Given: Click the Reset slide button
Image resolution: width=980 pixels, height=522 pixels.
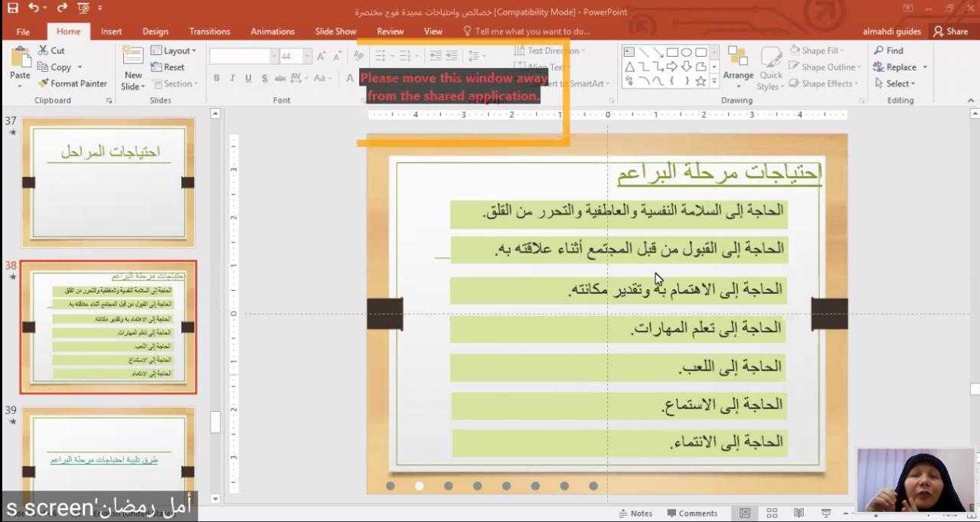Looking at the screenshot, I should click(168, 67).
